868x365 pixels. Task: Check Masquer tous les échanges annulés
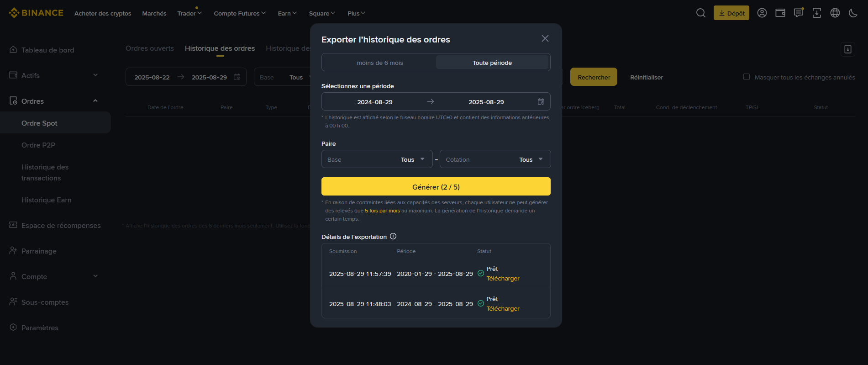(747, 77)
